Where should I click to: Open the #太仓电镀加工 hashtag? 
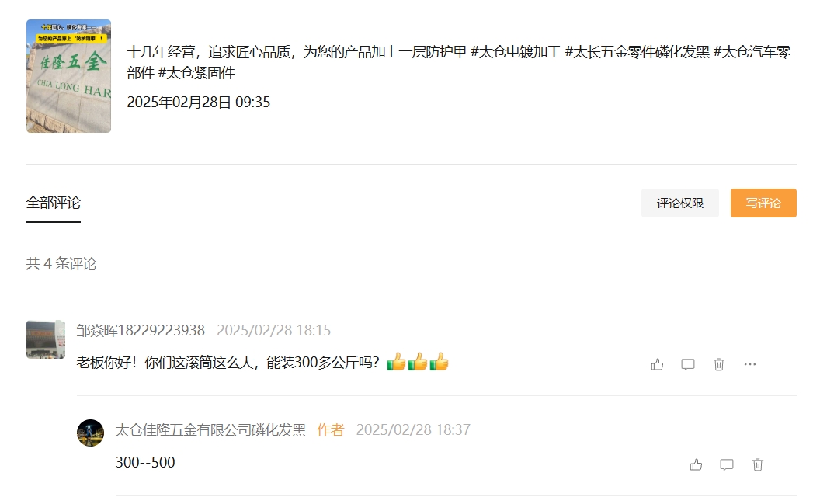coord(516,52)
